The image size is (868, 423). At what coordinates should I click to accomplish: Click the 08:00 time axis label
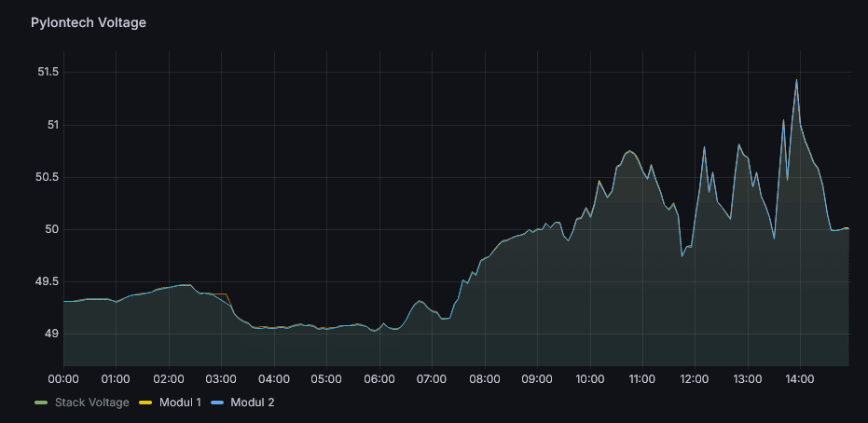tap(485, 379)
